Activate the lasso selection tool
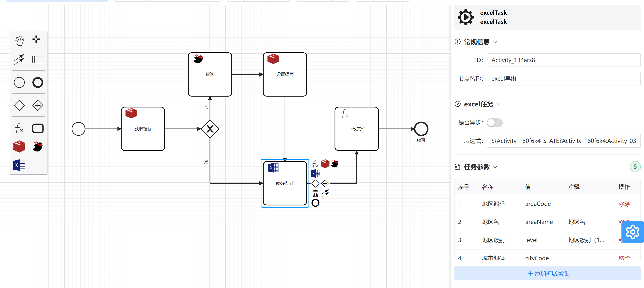This screenshot has width=644, height=288. (38, 41)
